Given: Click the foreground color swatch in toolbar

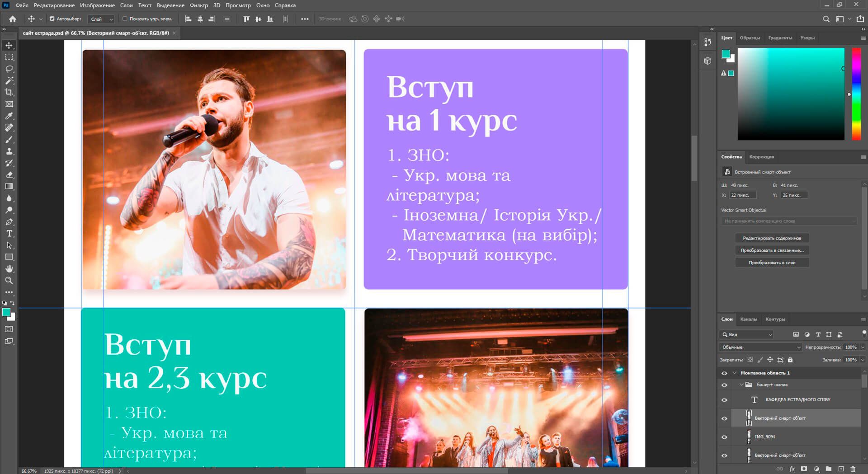Looking at the screenshot, I should pyautogui.click(x=6, y=313).
